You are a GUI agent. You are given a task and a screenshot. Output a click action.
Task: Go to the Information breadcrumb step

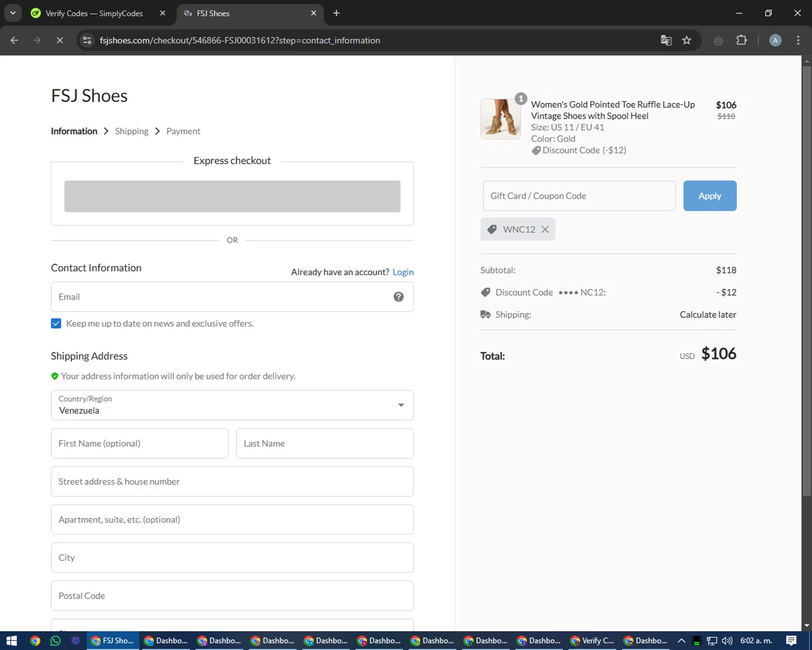[x=74, y=131]
